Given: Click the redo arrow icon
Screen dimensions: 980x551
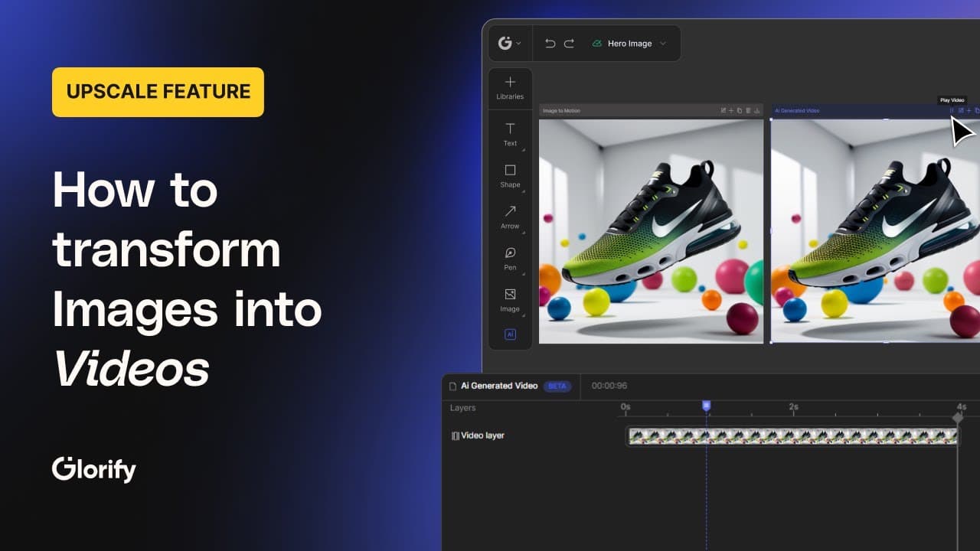Looking at the screenshot, I should [569, 44].
